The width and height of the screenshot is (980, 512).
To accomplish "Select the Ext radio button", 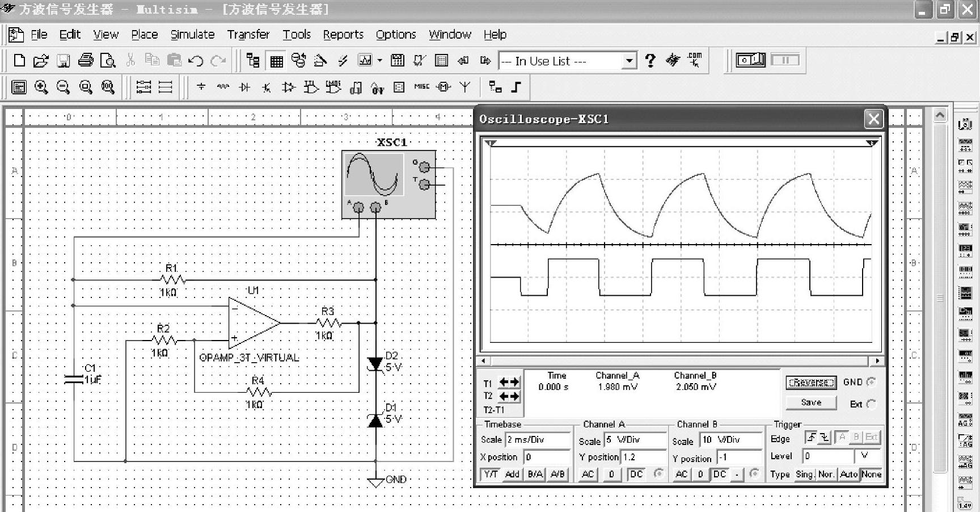I will [x=871, y=404].
